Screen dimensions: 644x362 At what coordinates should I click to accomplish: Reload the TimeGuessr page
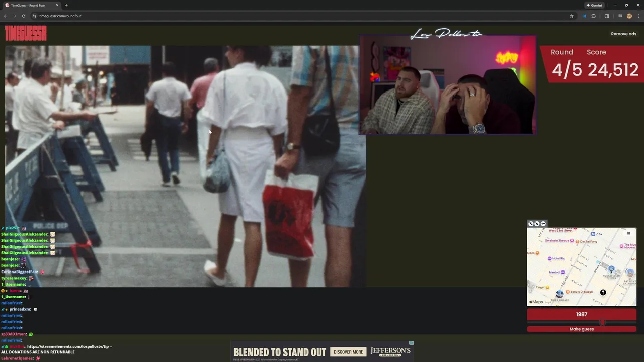pos(23,16)
